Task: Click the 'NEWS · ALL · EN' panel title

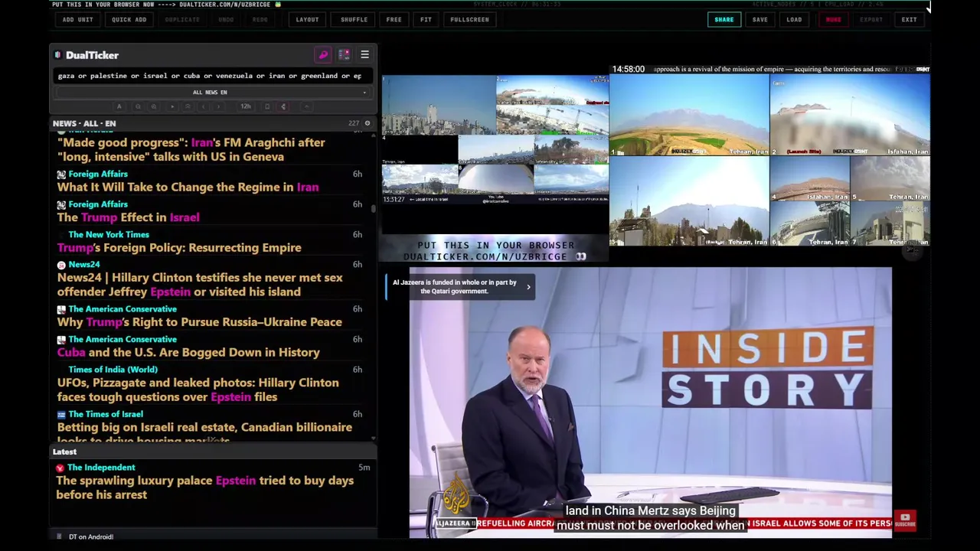Action: [x=84, y=123]
